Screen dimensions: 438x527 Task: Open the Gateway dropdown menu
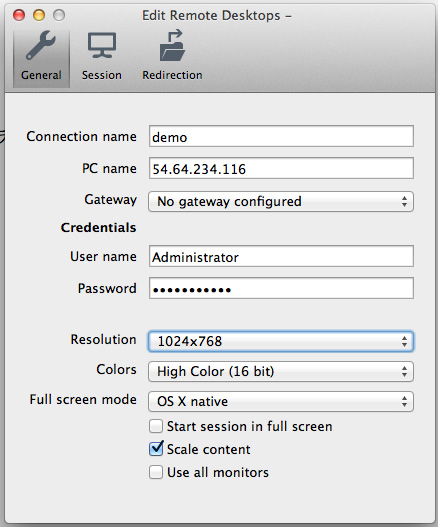tap(281, 202)
